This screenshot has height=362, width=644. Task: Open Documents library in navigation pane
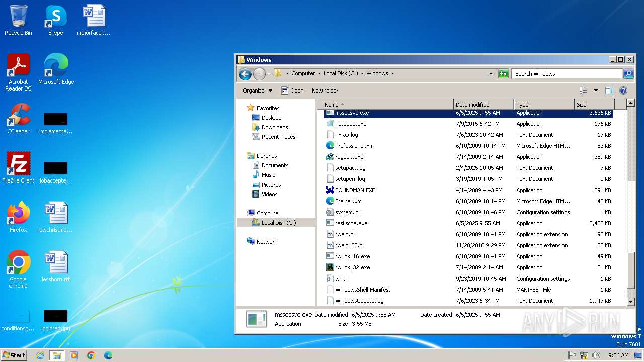click(275, 165)
